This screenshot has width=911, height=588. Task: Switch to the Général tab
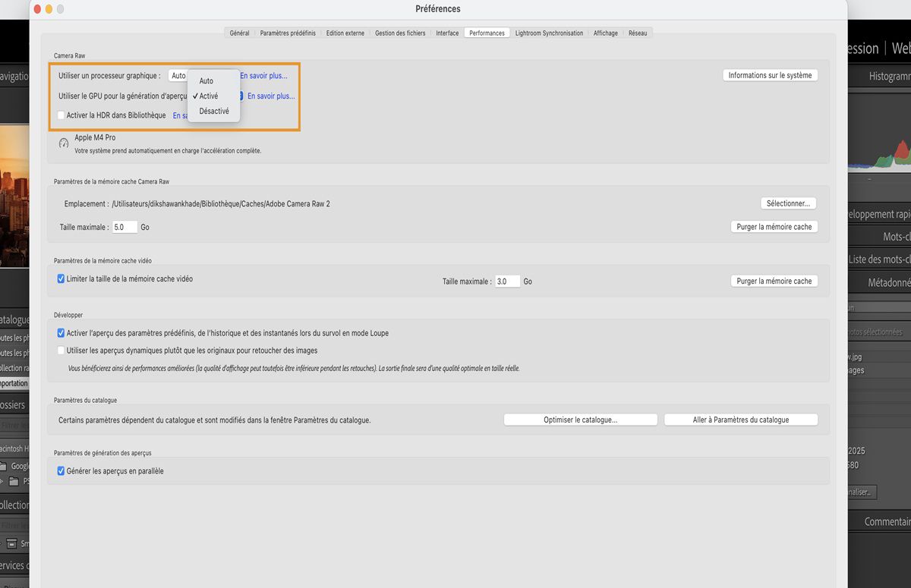239,33
